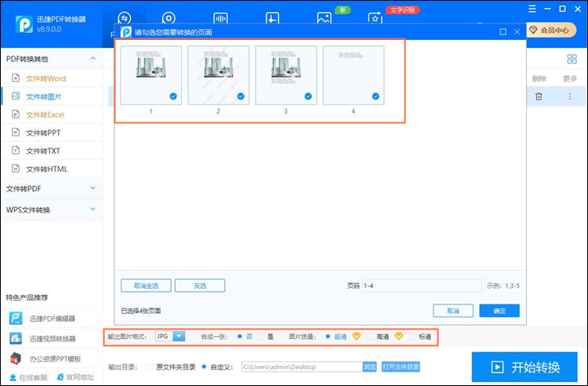Image resolution: width=588 pixels, height=386 pixels.
Task: Click the 在线客服 support icon
Action: (13, 377)
